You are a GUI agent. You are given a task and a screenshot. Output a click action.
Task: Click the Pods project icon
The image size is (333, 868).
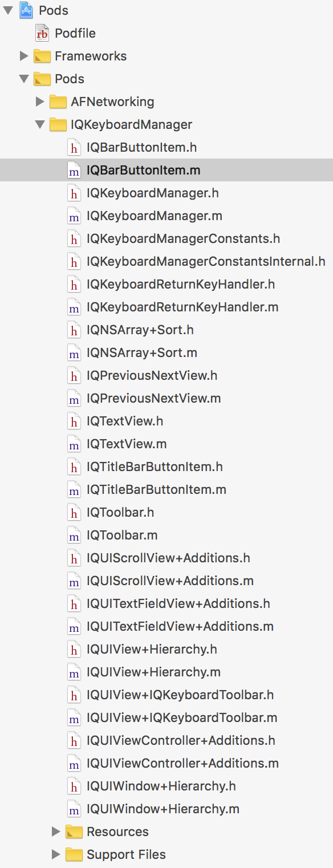(25, 10)
